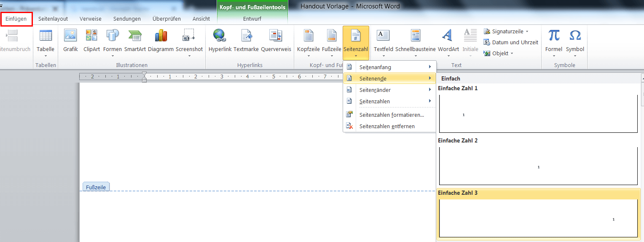The height and width of the screenshot is (242, 644).
Task: Switch to the Seitenlayout tab
Action: pos(53,19)
